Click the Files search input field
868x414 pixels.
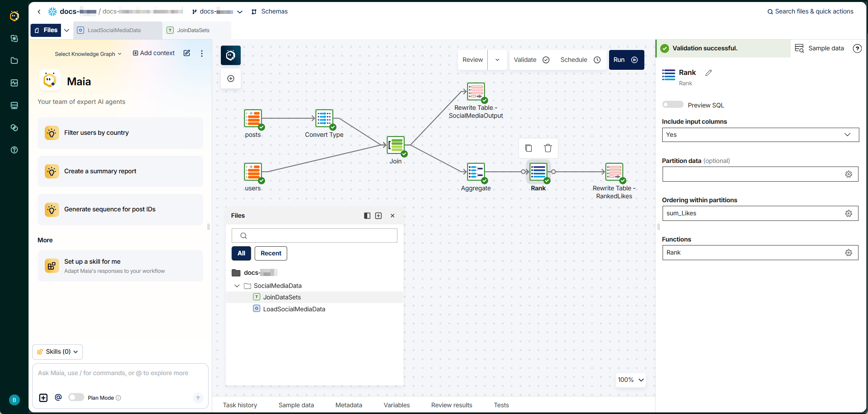coord(314,236)
